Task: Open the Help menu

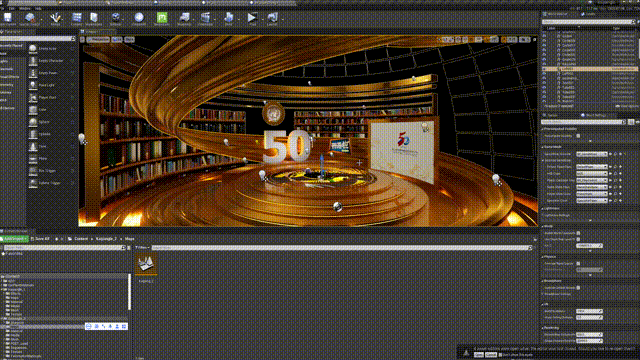Action: pyautogui.click(x=38, y=8)
